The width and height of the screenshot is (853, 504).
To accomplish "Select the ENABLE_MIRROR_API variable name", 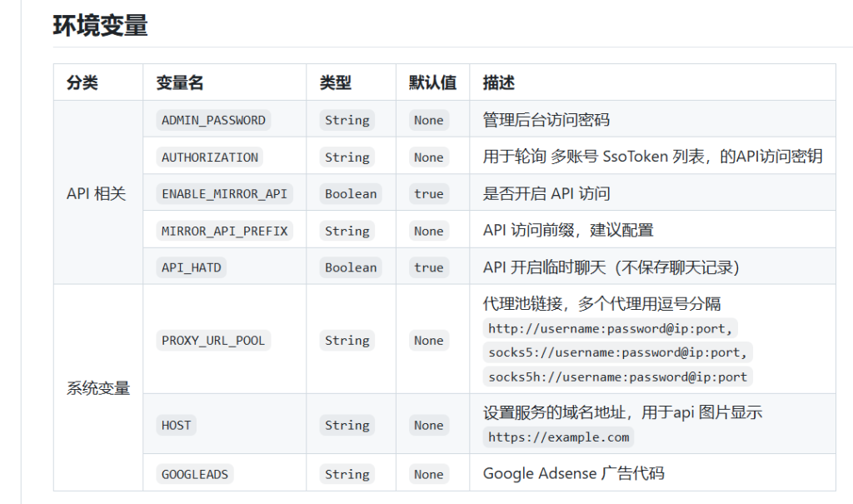I will click(x=224, y=194).
